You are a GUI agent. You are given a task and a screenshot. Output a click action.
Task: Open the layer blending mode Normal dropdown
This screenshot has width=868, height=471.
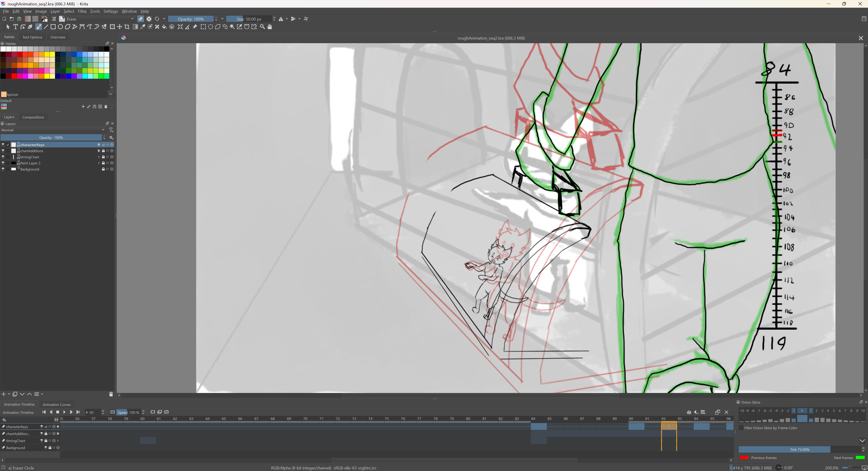click(x=53, y=130)
